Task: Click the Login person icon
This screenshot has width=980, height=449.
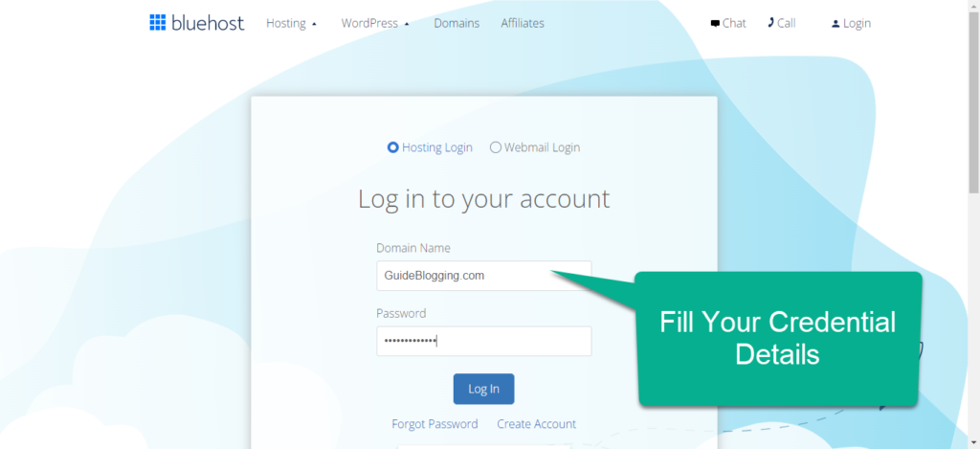Action: pos(835,24)
